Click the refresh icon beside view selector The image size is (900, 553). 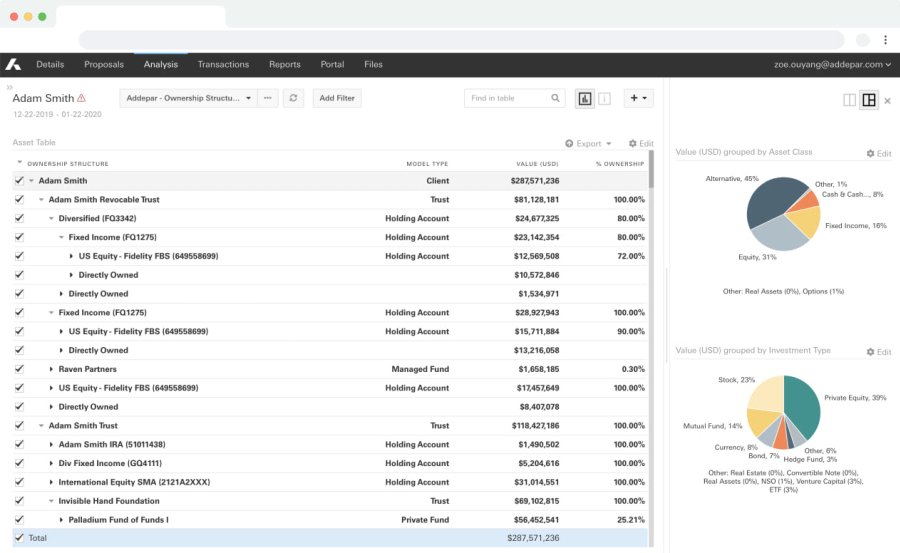click(293, 98)
